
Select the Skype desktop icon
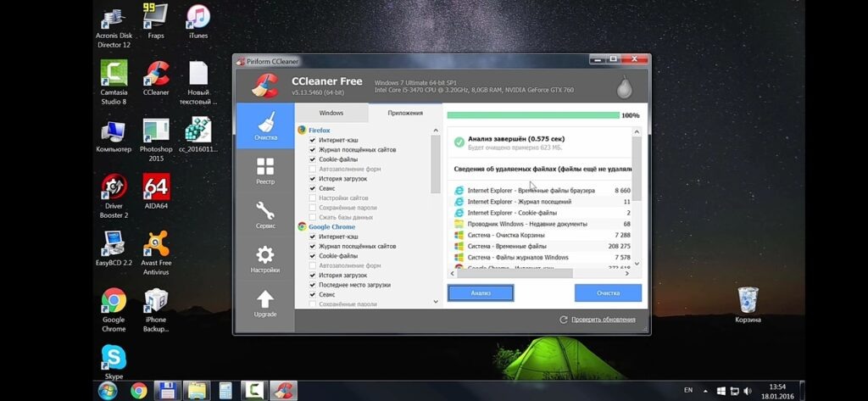coord(114,363)
